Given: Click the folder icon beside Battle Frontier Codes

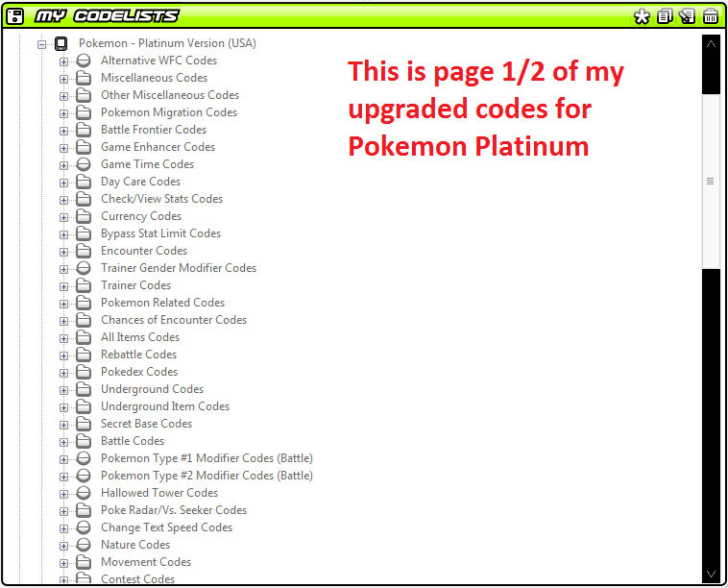Looking at the screenshot, I should [84, 130].
